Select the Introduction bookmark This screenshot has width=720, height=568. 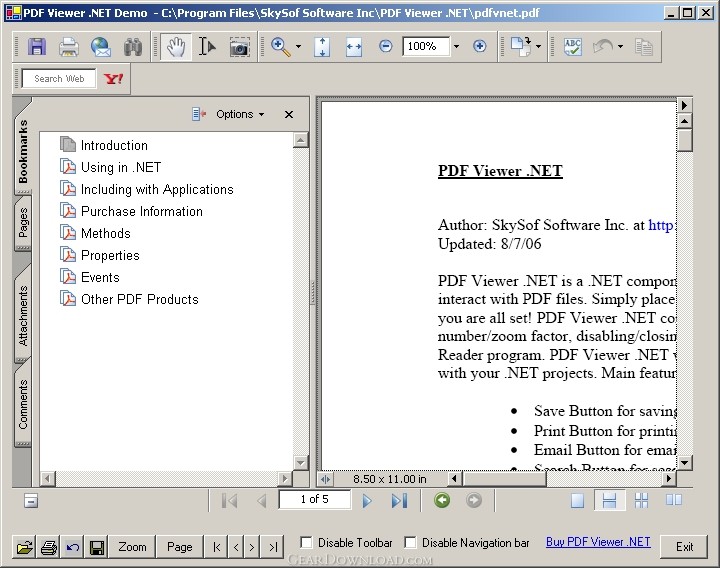[114, 145]
